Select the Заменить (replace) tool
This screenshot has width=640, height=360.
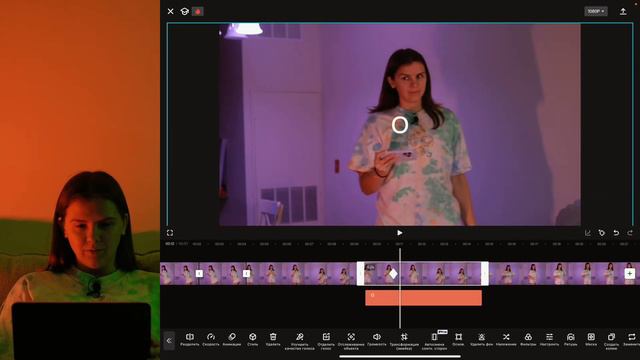[x=631, y=340]
